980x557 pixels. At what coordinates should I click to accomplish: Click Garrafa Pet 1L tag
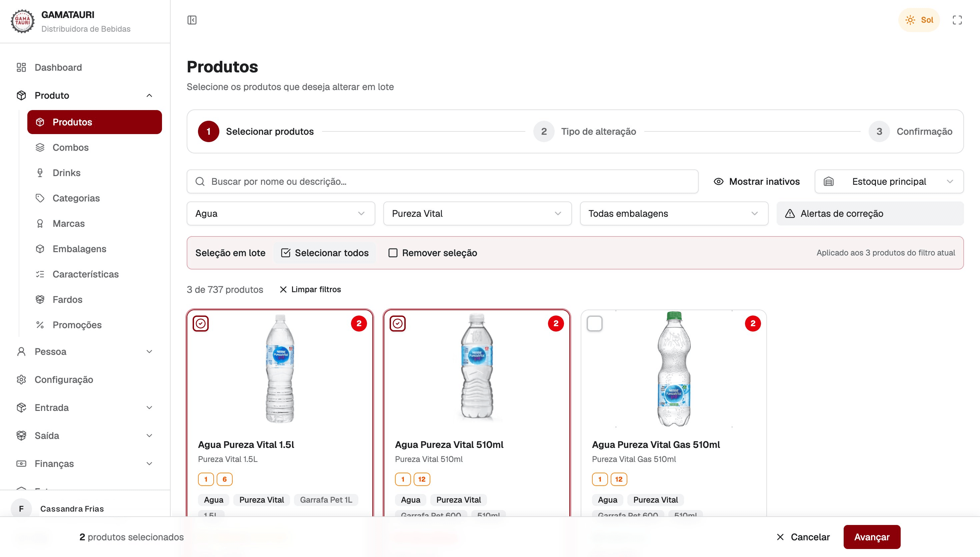pyautogui.click(x=326, y=500)
